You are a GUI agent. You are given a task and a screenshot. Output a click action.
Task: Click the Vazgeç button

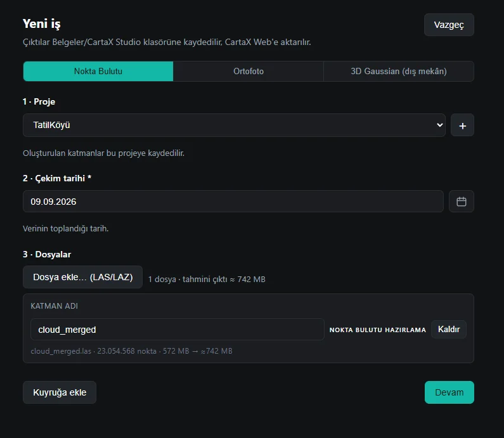pyautogui.click(x=449, y=25)
